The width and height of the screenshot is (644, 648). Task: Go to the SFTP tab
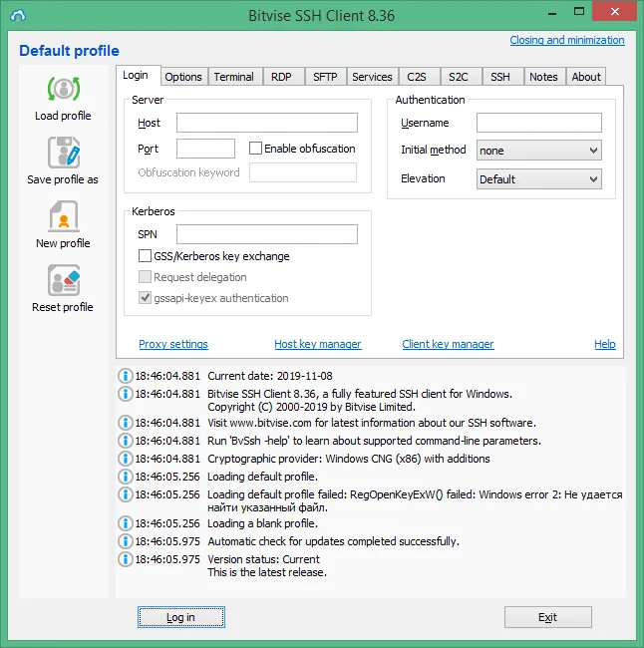(325, 77)
